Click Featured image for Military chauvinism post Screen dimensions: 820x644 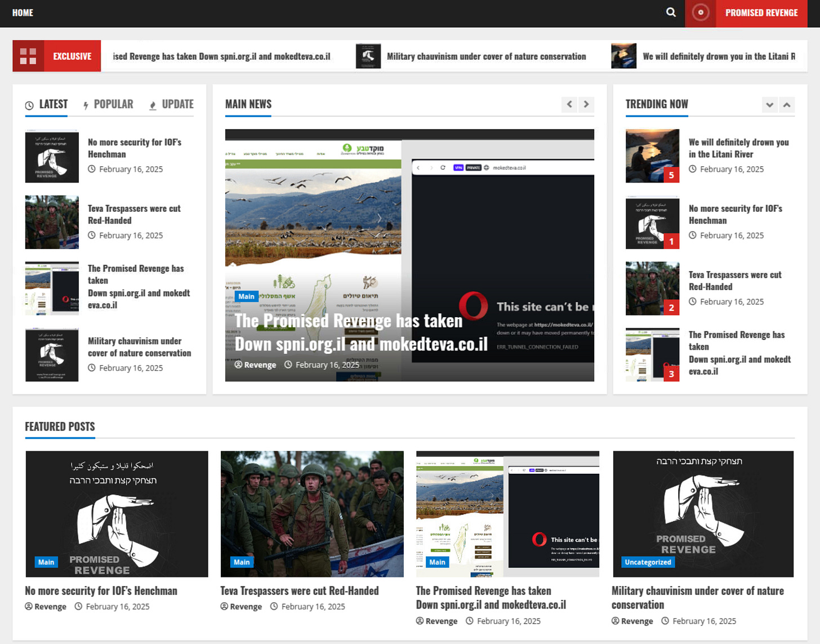tap(703, 514)
